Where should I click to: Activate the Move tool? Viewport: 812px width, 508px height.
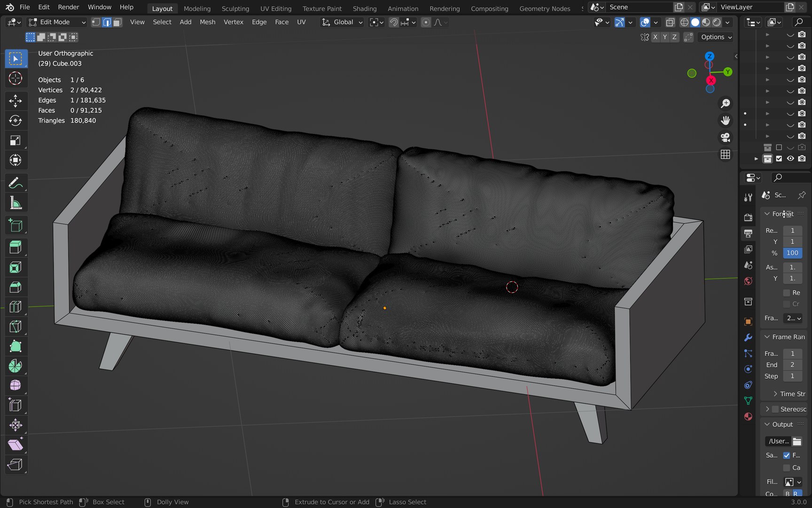16,101
